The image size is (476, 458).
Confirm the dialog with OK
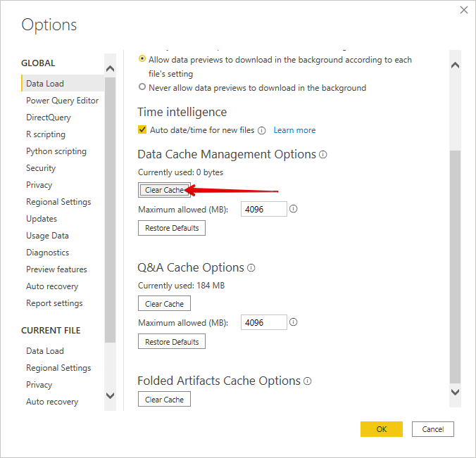(382, 429)
